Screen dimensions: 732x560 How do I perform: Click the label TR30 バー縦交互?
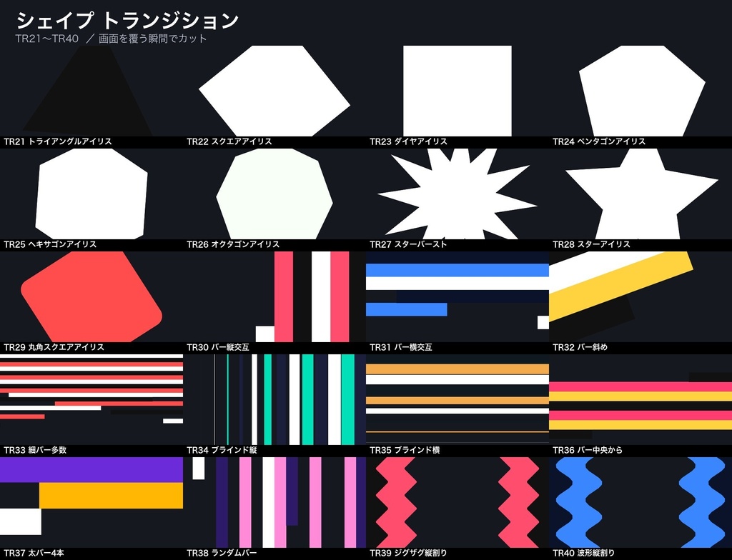tap(218, 347)
